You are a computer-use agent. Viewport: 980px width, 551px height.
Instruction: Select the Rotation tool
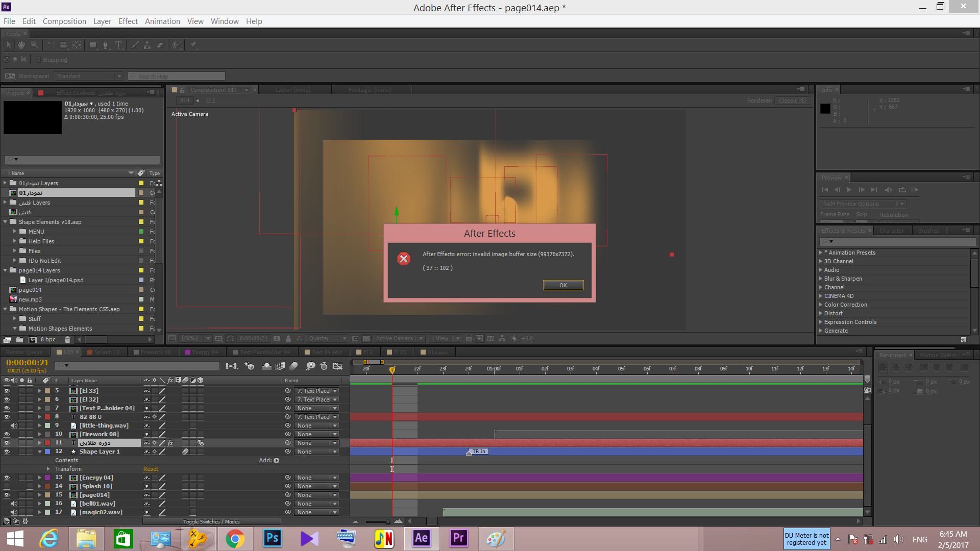click(x=51, y=45)
